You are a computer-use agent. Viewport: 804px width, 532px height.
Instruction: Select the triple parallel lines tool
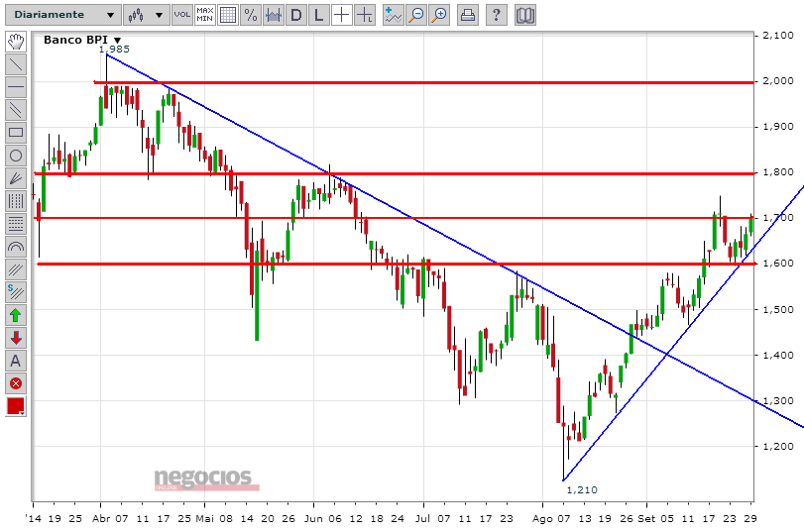click(16, 269)
